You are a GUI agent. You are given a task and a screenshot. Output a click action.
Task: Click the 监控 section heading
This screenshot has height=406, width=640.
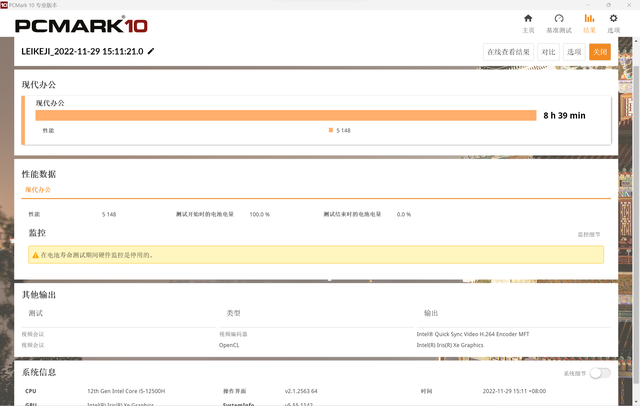pos(37,233)
